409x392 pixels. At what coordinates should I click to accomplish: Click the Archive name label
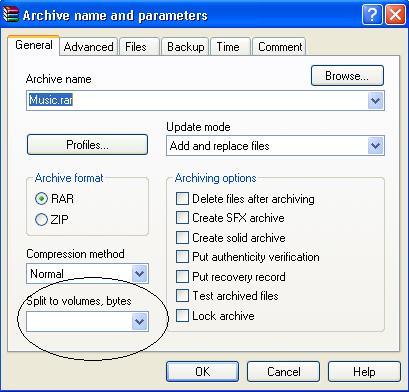click(58, 79)
